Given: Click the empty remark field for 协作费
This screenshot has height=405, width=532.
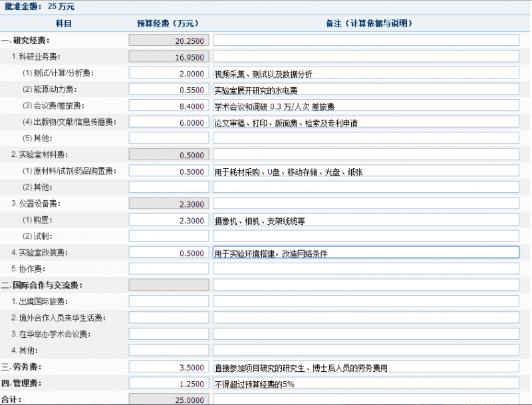Looking at the screenshot, I should coord(366,269).
